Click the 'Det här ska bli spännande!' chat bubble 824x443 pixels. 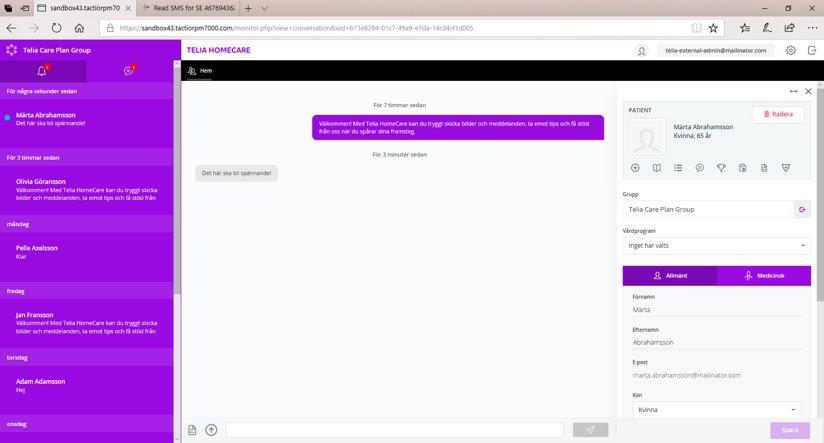(236, 173)
